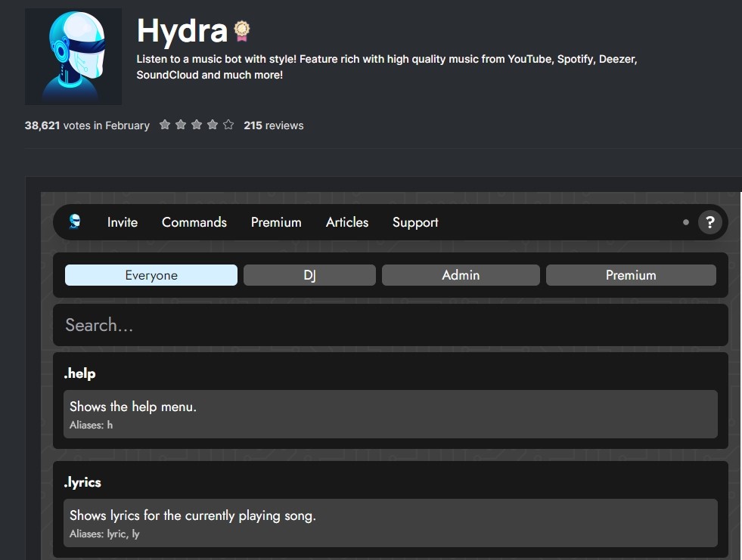This screenshot has width=742, height=560.
Task: Open the 215 reviews link
Action: (x=274, y=125)
